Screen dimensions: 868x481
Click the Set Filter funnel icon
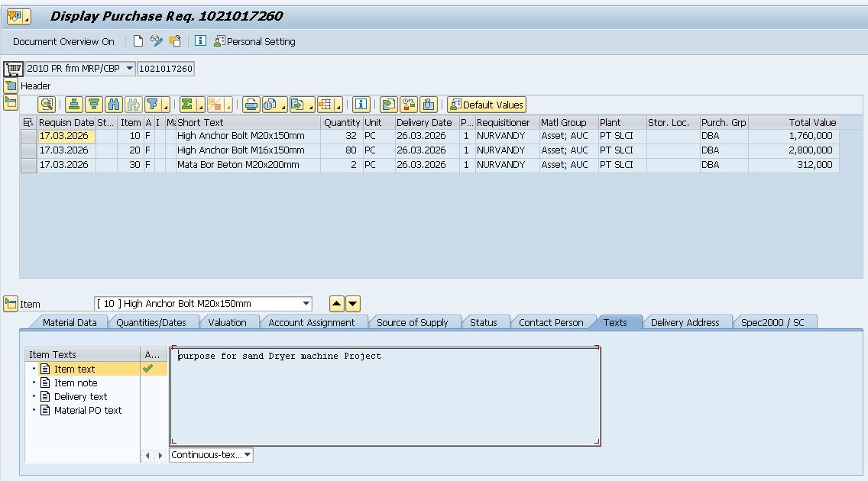point(153,105)
